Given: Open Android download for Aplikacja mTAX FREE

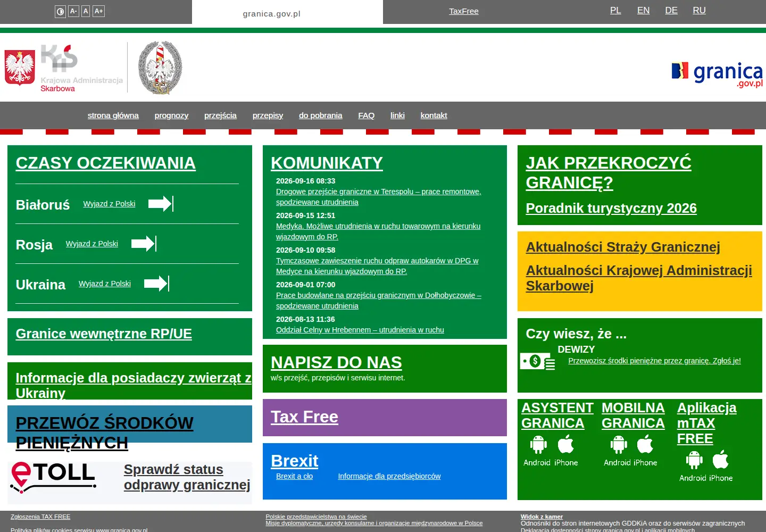Looking at the screenshot, I should point(694,466).
